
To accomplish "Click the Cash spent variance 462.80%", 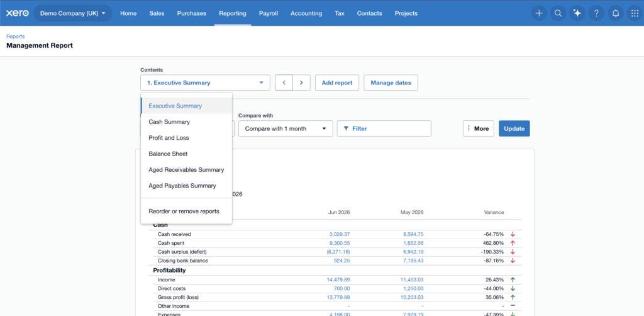I will 494,243.
